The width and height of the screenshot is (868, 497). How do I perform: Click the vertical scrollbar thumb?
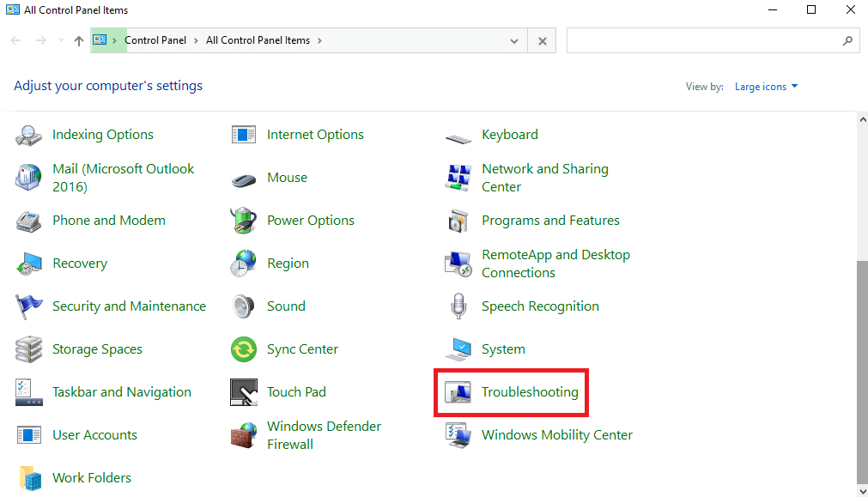862,369
